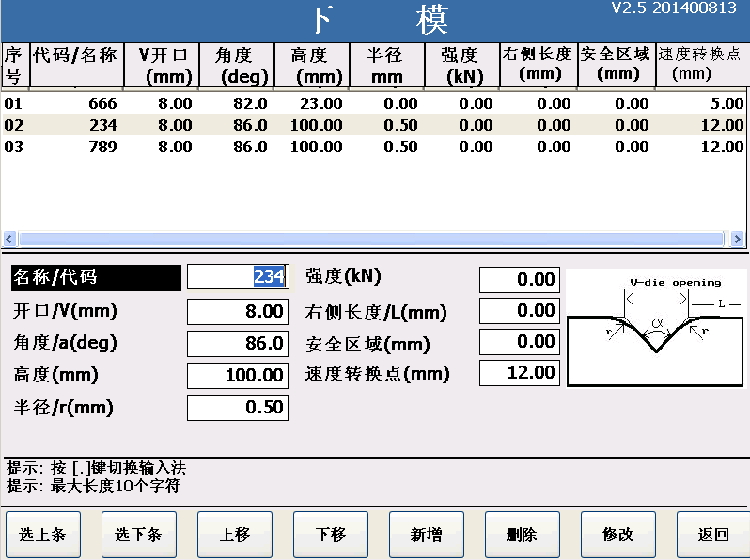Edit the 高度(mm) input field
The image size is (750, 560).
tap(238, 376)
